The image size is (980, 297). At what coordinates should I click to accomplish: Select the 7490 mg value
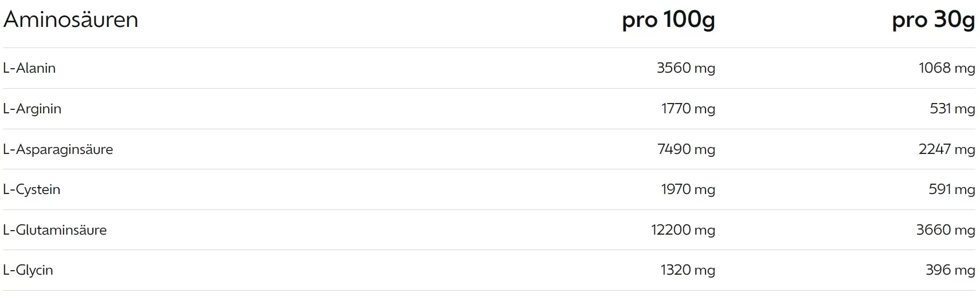[x=687, y=149]
